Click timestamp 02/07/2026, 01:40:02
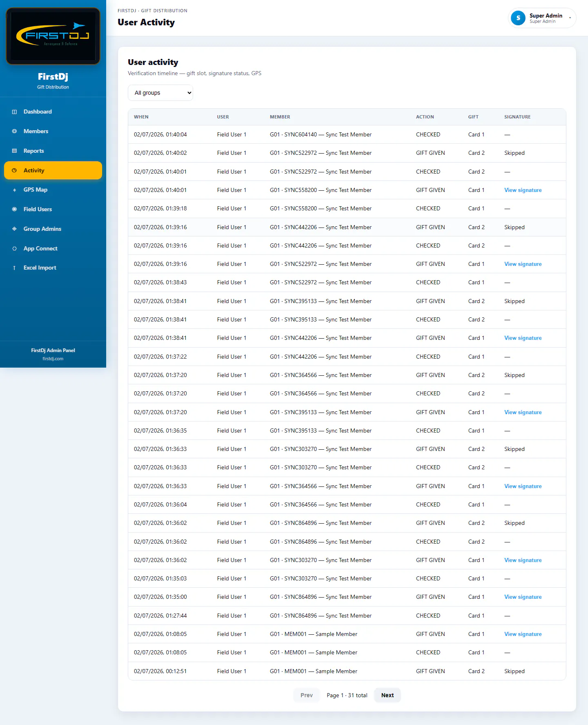The image size is (588, 725). click(160, 153)
